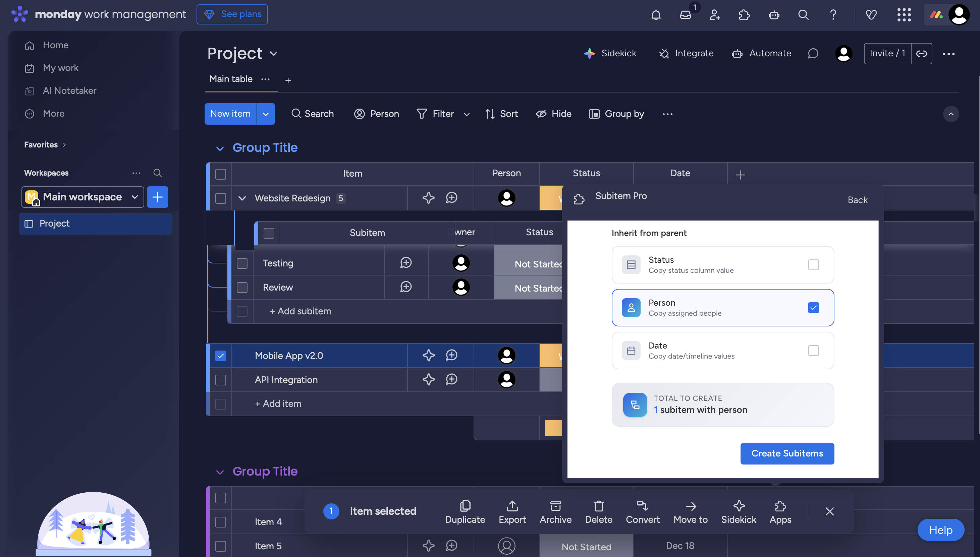Enable the Status inherit checkbox
The height and width of the screenshot is (557, 980).
point(813,265)
